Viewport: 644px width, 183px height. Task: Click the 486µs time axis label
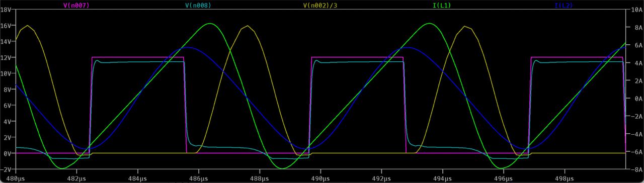coord(198,178)
